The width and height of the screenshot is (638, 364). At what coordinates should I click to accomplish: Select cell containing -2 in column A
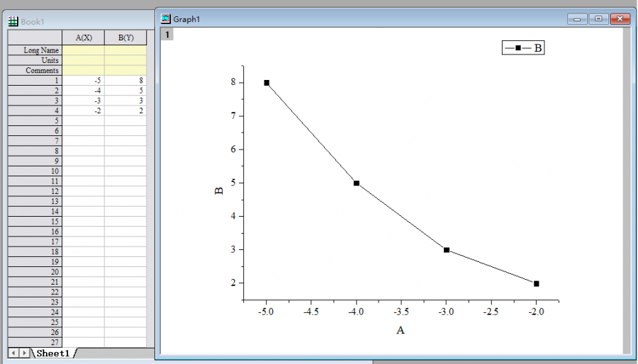point(84,110)
